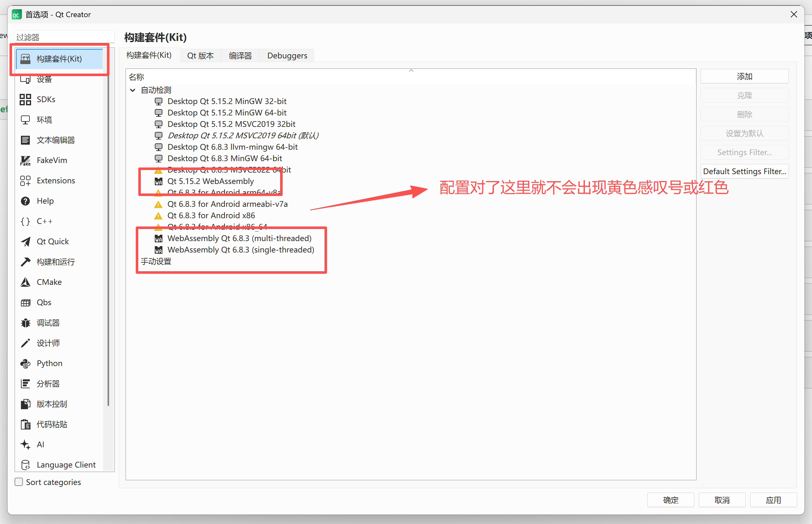Open the AI sparkle icon category
This screenshot has width=812, height=524.
25,444
